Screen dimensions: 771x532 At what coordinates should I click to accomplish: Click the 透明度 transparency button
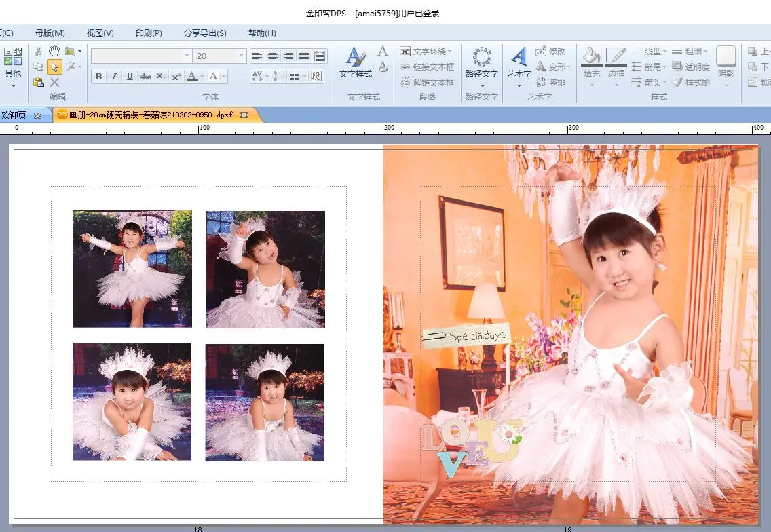[x=692, y=66]
